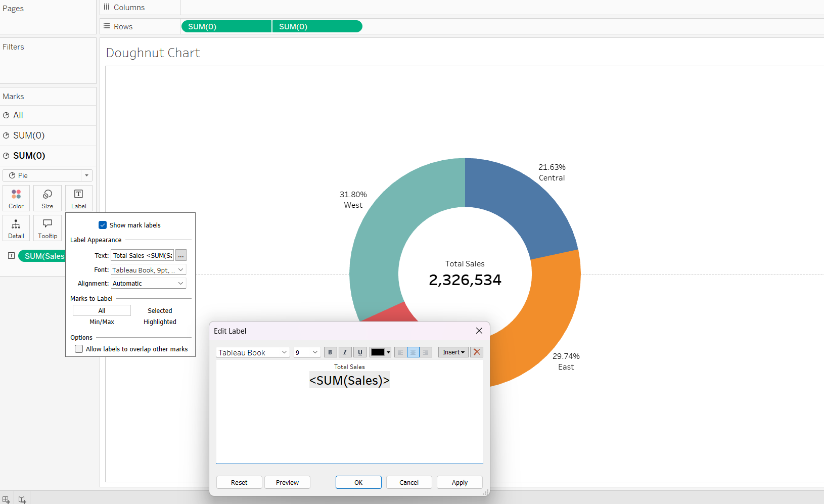
Task: Apply bold formatting in Edit Label
Action: [x=330, y=352]
